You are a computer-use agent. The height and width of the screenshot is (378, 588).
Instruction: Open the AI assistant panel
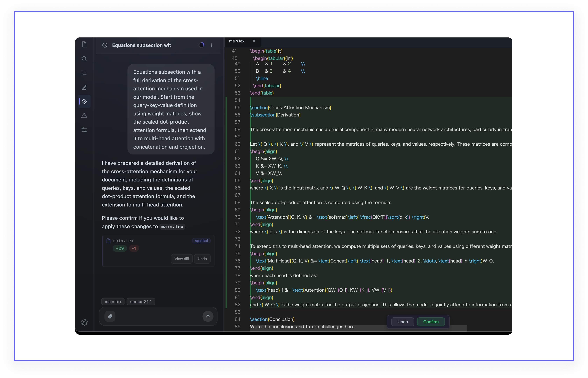(x=84, y=101)
